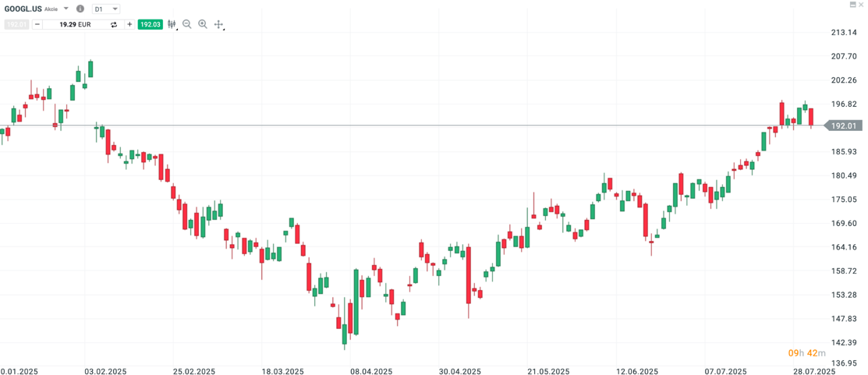Decrease trade volume with the minus button
Image resolution: width=868 pixels, height=375 pixels.
tap(37, 24)
